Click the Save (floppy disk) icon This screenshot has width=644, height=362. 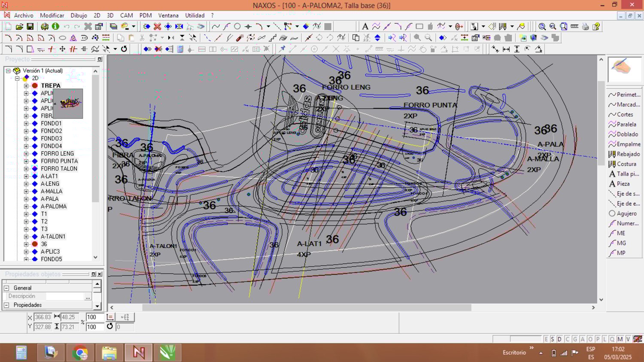tap(30, 27)
